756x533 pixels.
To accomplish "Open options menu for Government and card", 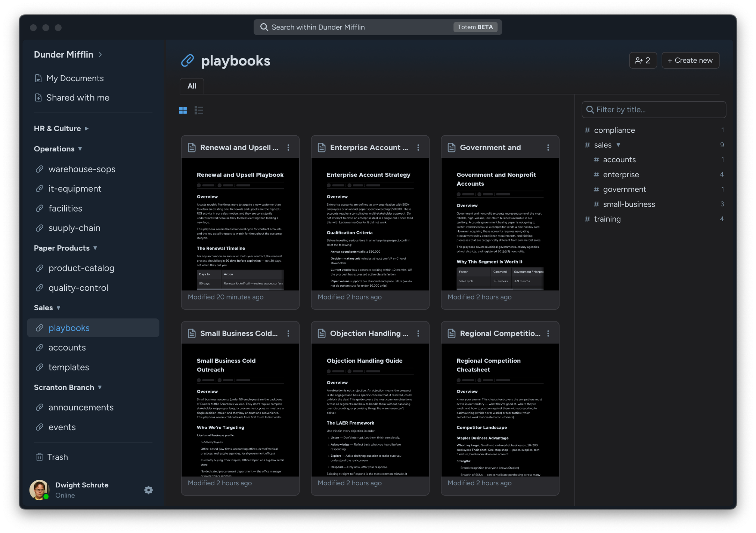I will [548, 148].
